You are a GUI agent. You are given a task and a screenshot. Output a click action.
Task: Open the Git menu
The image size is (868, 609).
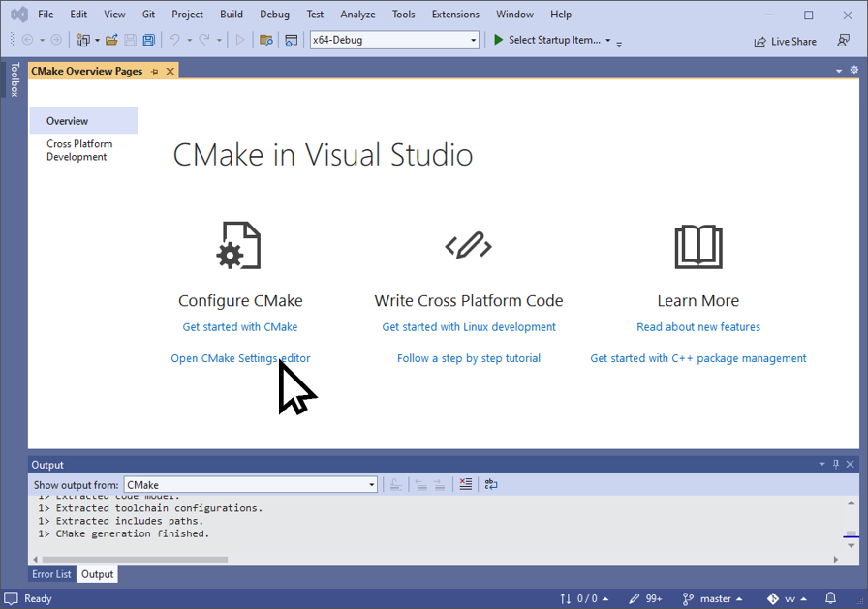click(x=148, y=15)
